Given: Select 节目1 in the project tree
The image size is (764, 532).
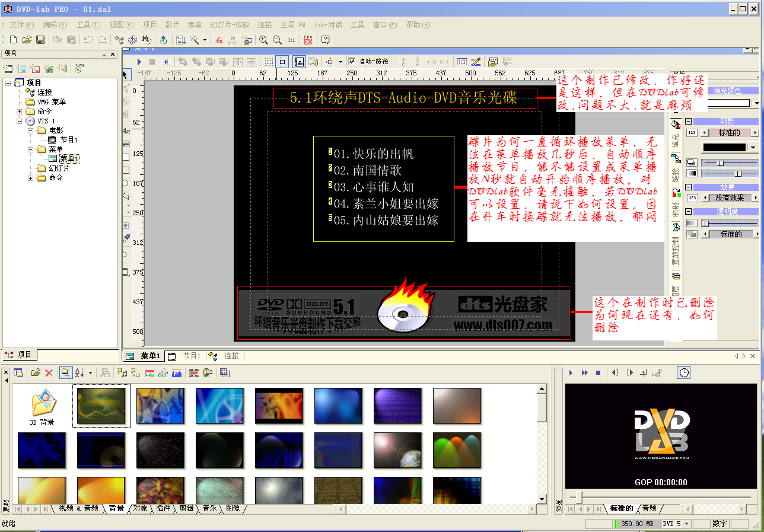Looking at the screenshot, I should click(69, 140).
